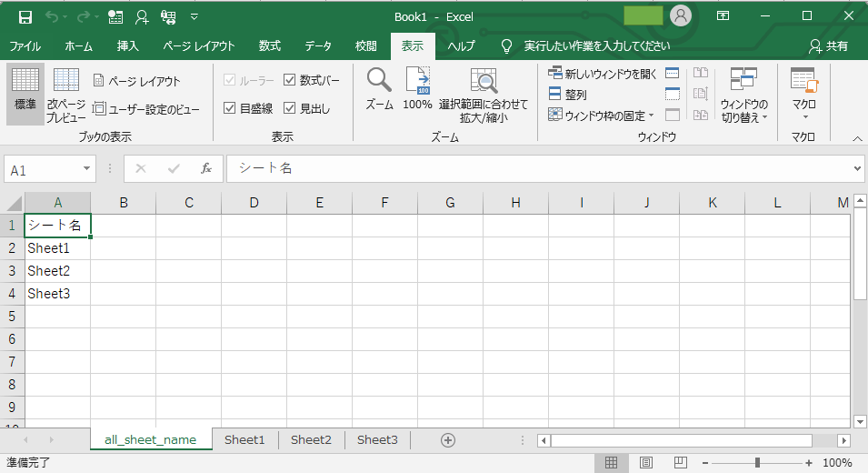Click the New Window button
The height and width of the screenshot is (473, 868).
coord(602,74)
